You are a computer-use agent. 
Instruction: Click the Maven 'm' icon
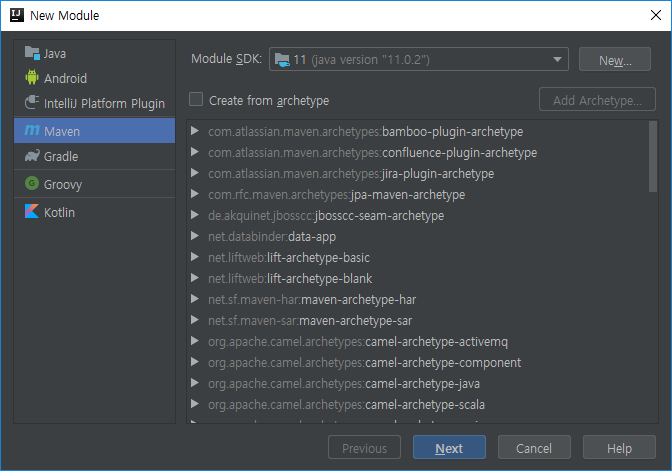32,130
